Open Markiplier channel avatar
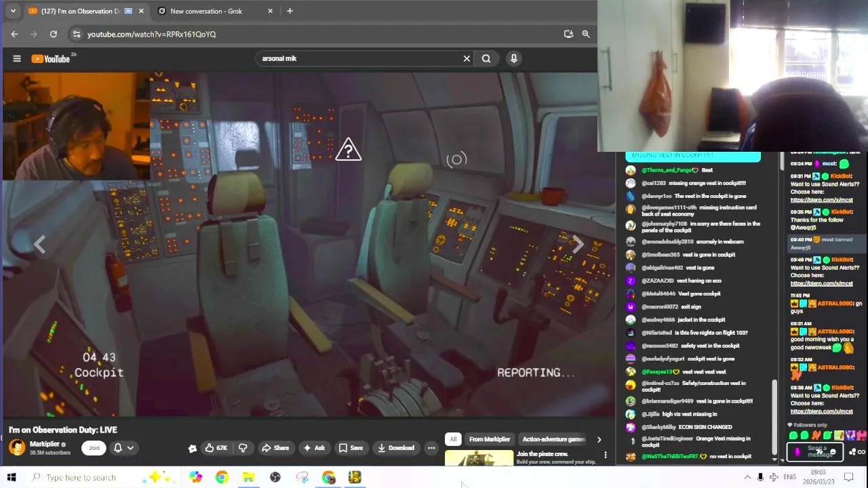Screen dimensions: 868x488 click(x=17, y=447)
